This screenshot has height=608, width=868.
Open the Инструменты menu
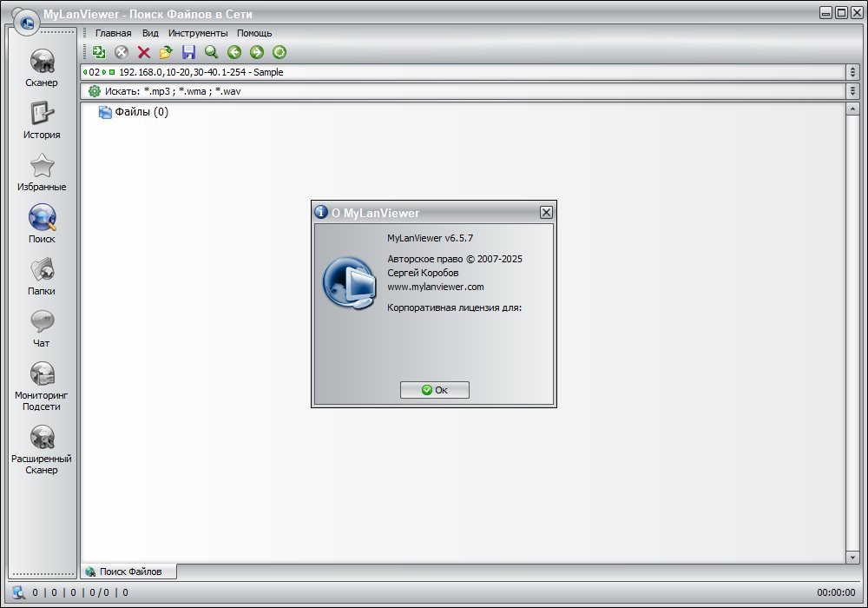click(198, 33)
